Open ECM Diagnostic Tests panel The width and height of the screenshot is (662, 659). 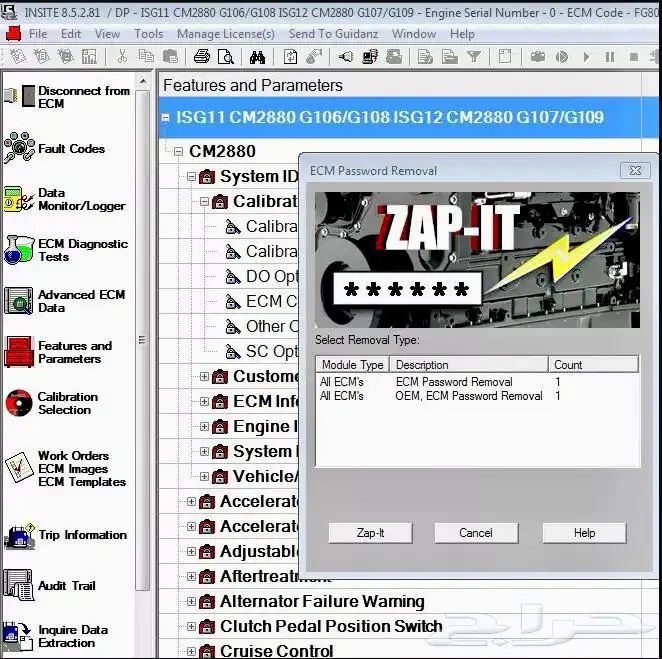coord(19,250)
